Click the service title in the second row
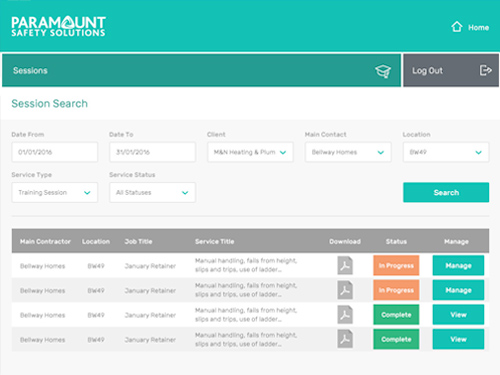This screenshot has width=500, height=375. click(x=246, y=290)
